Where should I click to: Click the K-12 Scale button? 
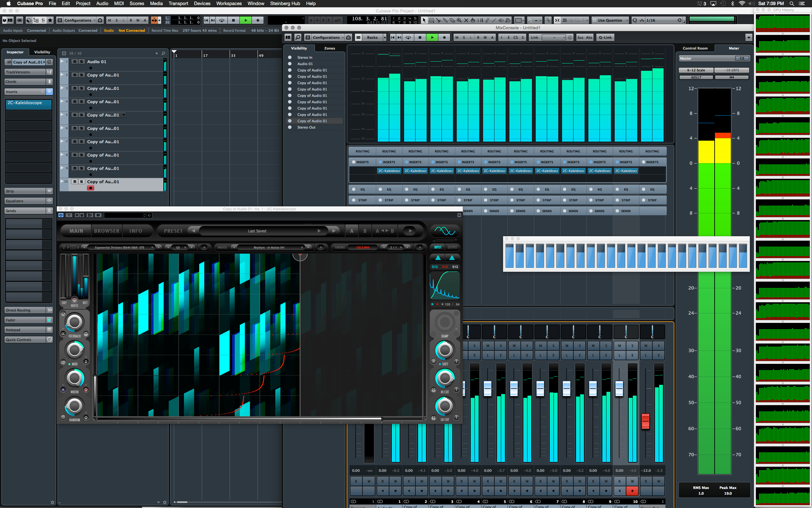(696, 70)
